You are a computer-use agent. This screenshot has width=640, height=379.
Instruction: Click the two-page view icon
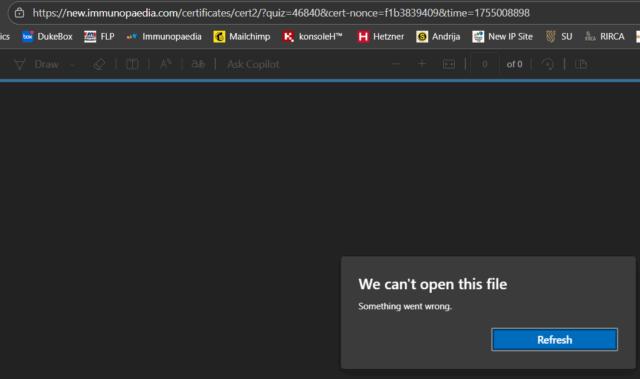581,64
